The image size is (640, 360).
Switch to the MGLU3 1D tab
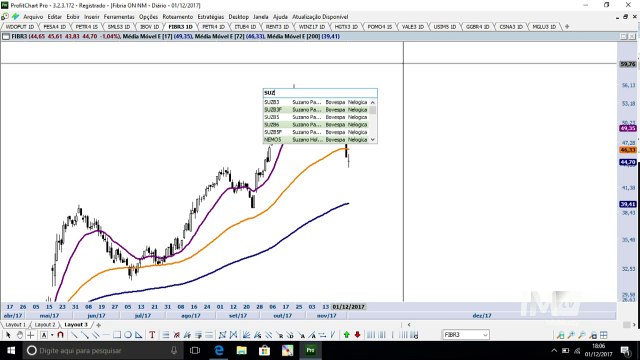click(544, 27)
